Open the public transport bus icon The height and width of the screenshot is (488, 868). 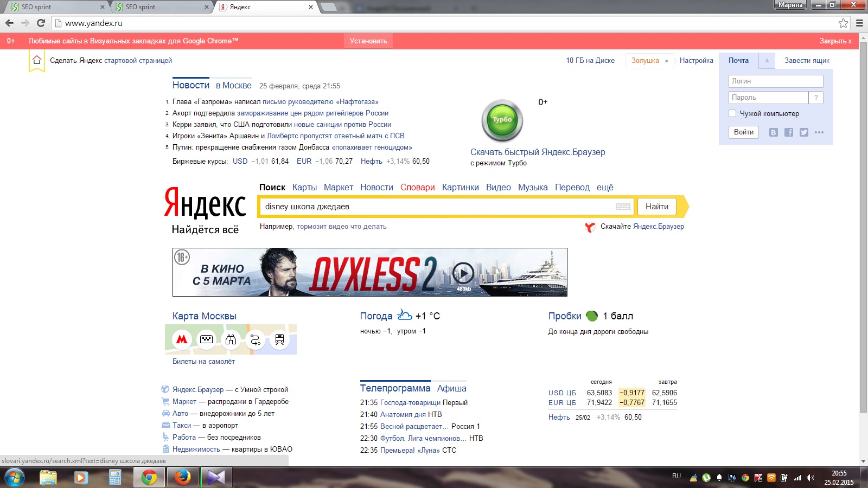[x=279, y=339]
